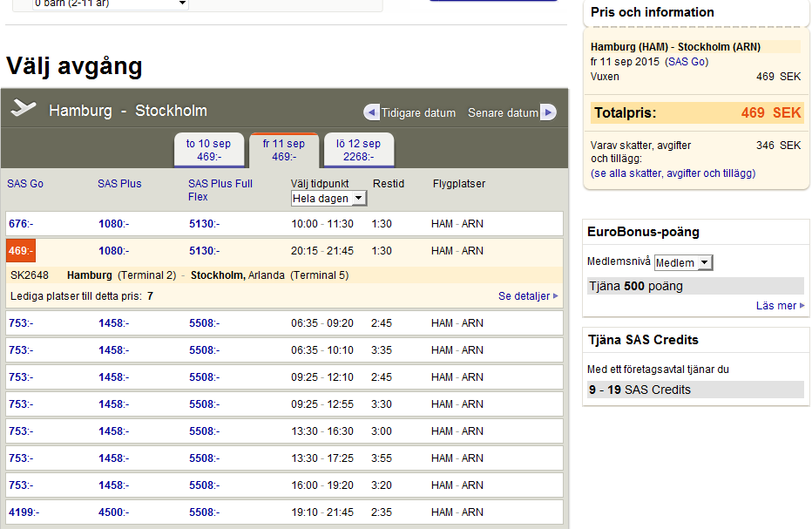The image size is (812, 529).
Task: Click the Senare datum right arrow icon
Action: click(x=548, y=112)
